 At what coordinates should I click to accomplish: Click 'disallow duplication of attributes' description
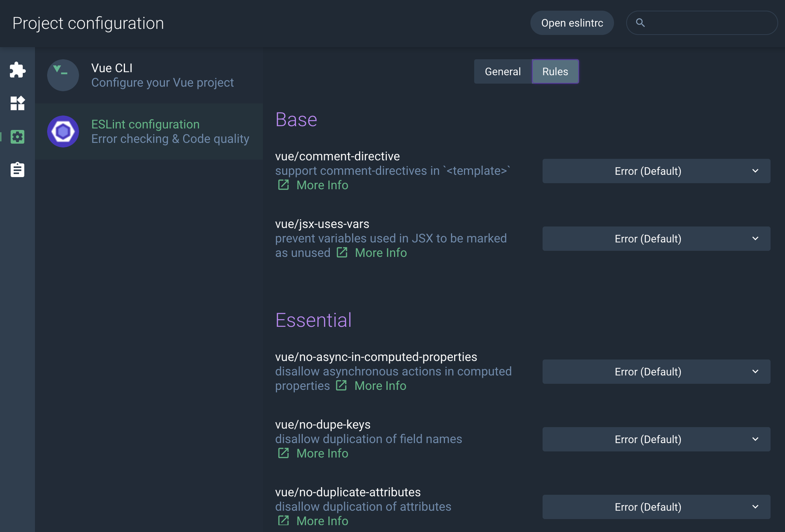(363, 506)
